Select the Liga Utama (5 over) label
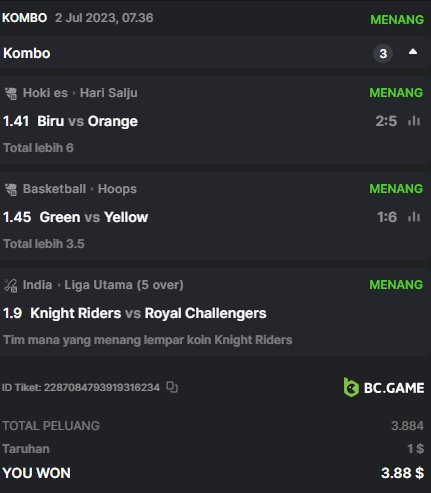Screen dimensions: 431x493 tap(124, 285)
